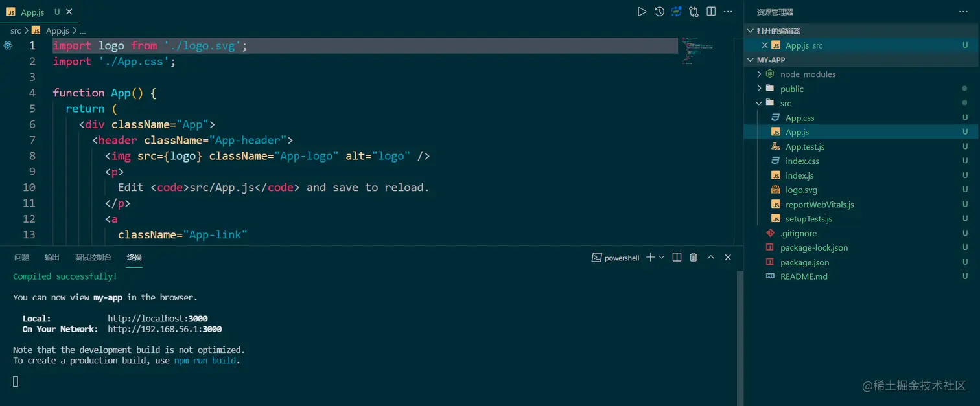
Task: Click the blue sync arrows icon
Action: tap(677, 12)
